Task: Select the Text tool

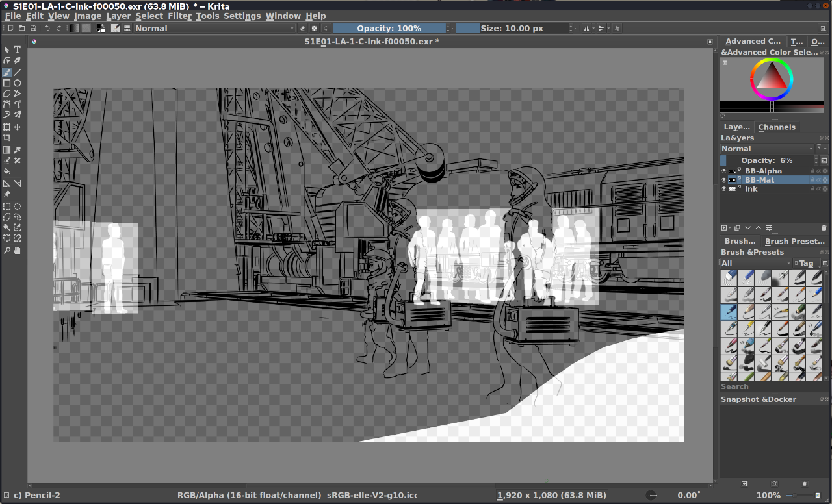Action: tap(18, 49)
